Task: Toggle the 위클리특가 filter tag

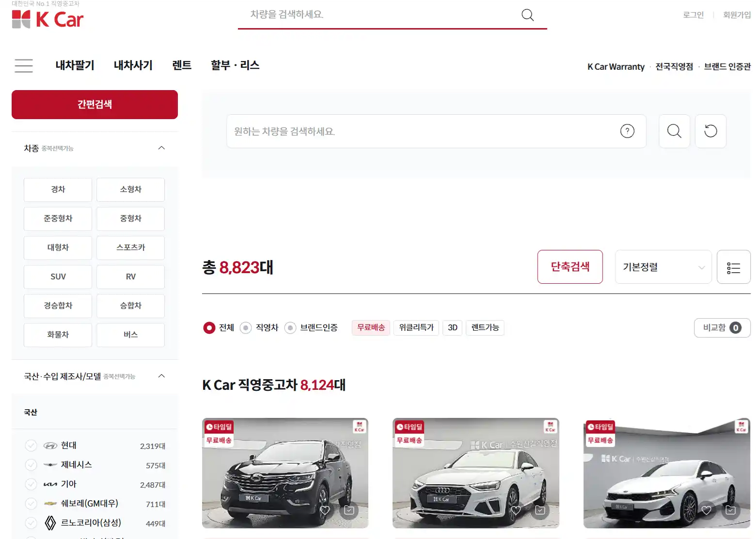Action: tap(416, 328)
